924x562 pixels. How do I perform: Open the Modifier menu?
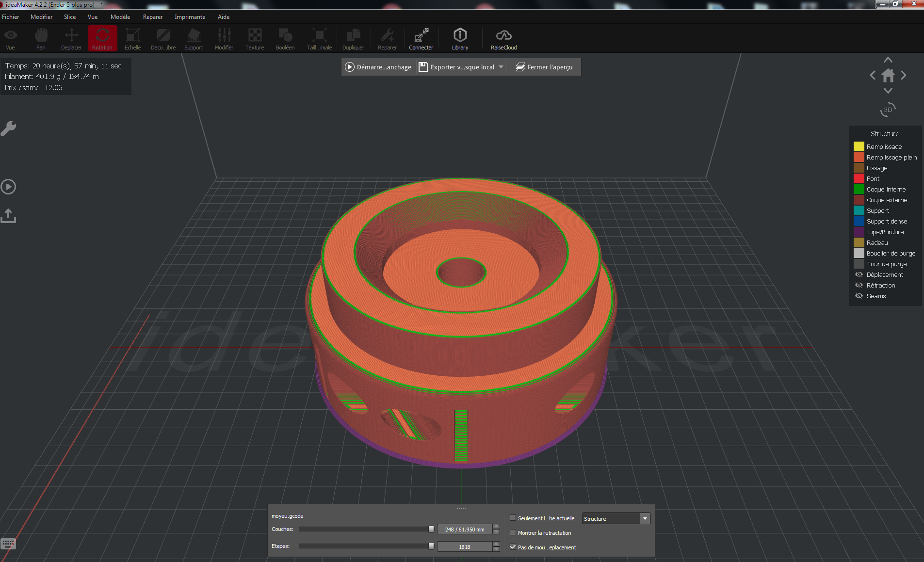pyautogui.click(x=42, y=17)
